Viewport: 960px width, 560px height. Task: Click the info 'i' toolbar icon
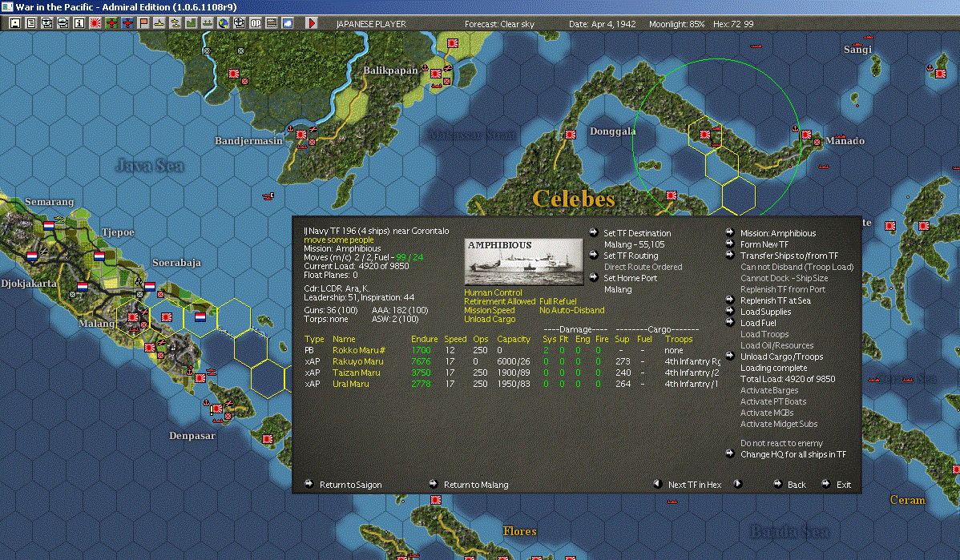click(x=79, y=23)
